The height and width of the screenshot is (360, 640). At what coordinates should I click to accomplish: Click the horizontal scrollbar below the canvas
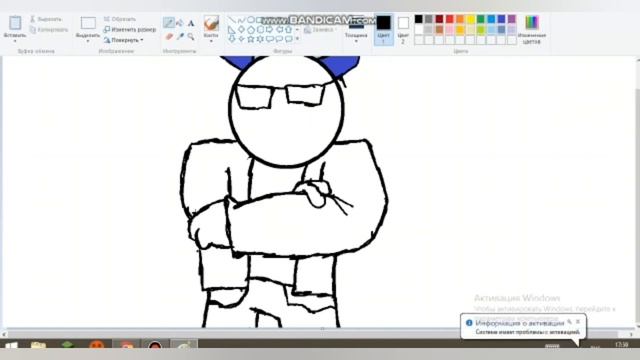tap(317, 334)
